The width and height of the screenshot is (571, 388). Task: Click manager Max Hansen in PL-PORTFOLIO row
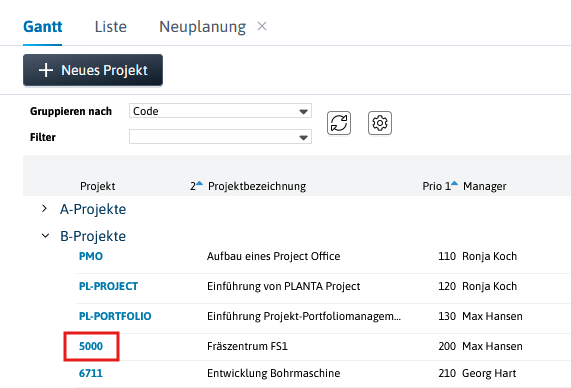(492, 316)
